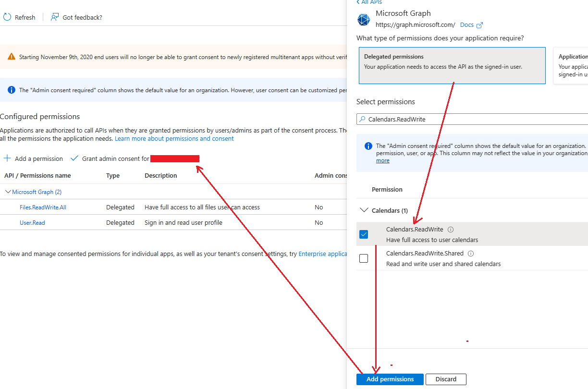The height and width of the screenshot is (389, 588).
Task: Click 'Have full access to all files' description
Action: coord(202,207)
